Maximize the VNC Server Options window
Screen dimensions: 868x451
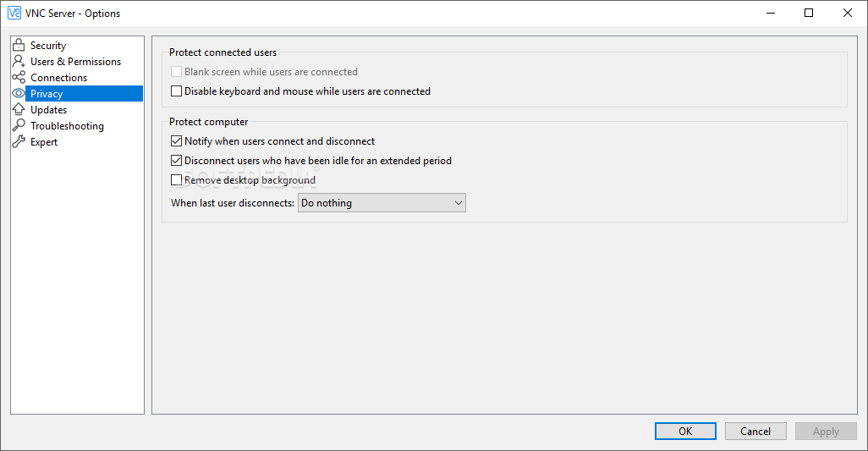tap(809, 13)
